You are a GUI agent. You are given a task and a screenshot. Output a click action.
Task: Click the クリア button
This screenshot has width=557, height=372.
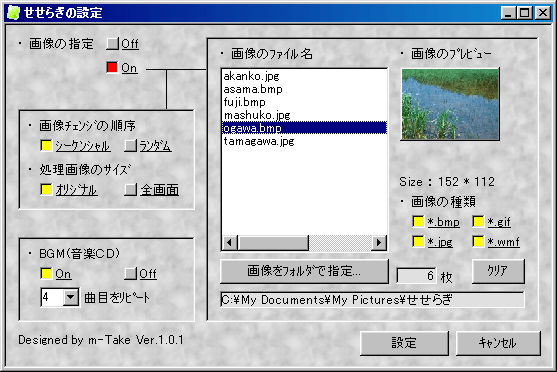[x=498, y=271]
